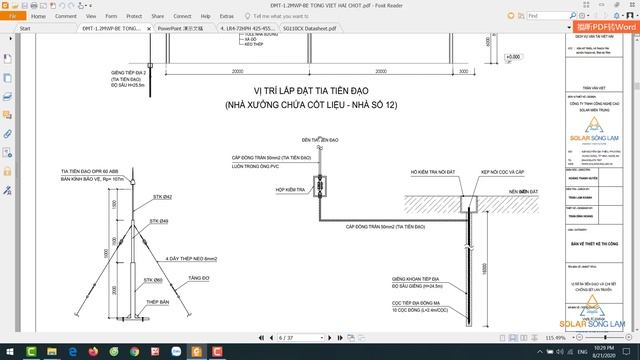The width and height of the screenshot is (640, 360).
Task: Close the DMT-1.2MWP-BE TONG document tab
Action: click(x=149, y=29)
